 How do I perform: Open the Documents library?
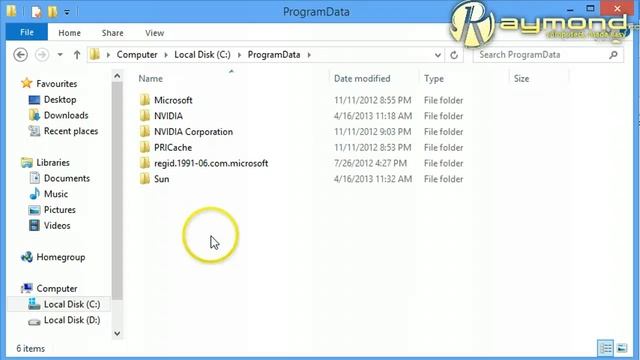click(x=67, y=178)
